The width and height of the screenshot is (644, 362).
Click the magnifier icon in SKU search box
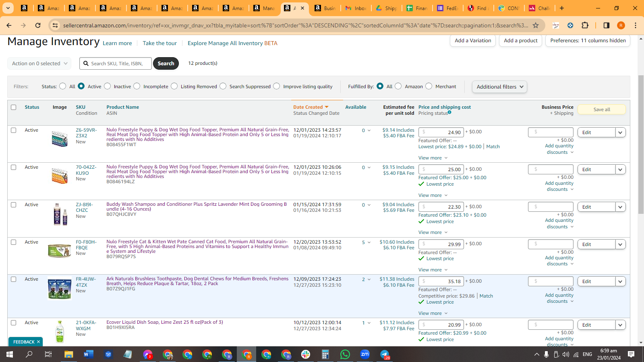click(86, 63)
